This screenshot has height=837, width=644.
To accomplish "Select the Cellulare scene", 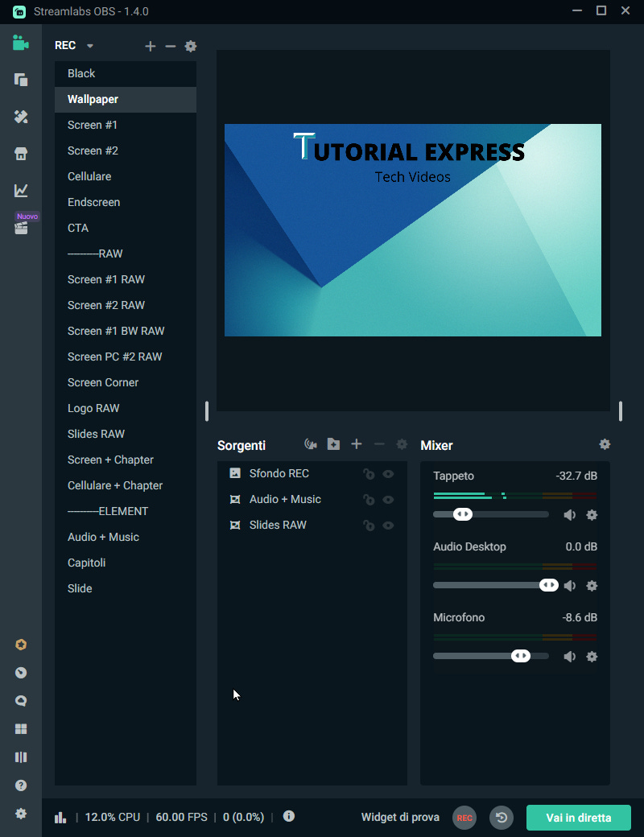I will (126, 177).
